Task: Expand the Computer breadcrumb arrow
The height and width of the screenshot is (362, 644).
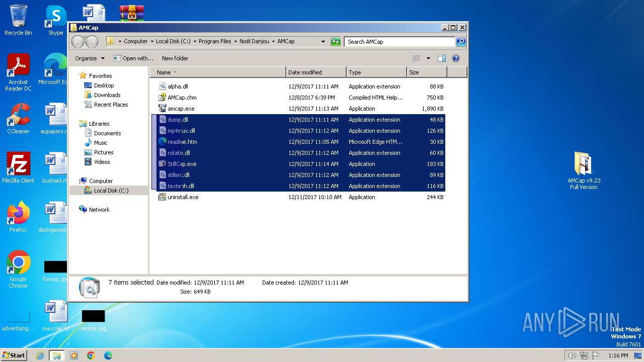Action: click(x=152, y=42)
